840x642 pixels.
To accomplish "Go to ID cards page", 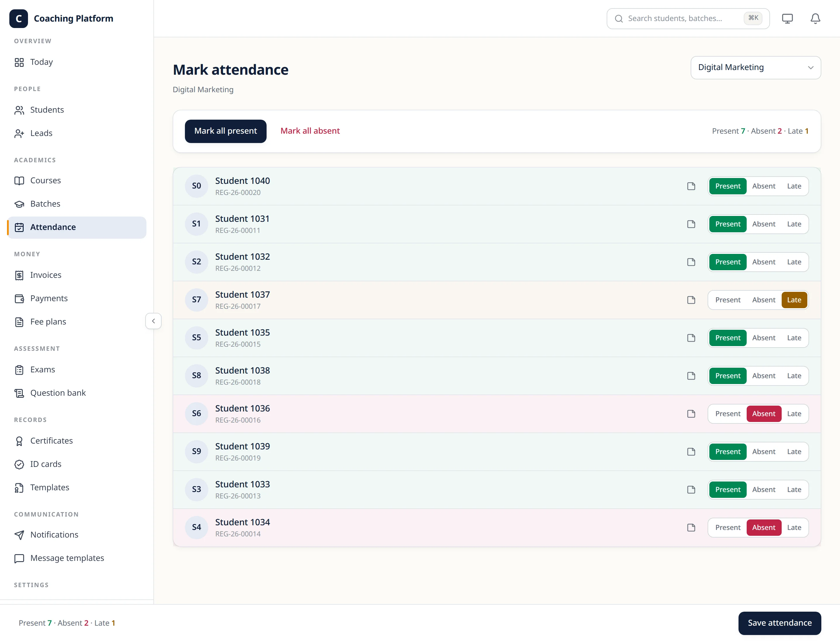I will [x=76, y=464].
